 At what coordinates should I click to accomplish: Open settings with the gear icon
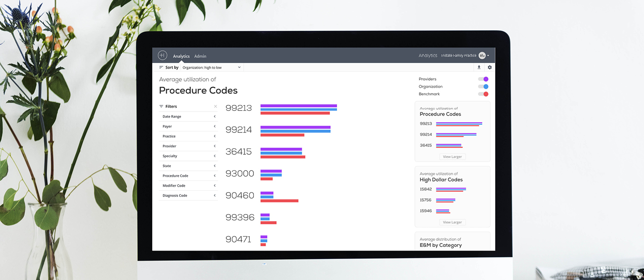(490, 68)
